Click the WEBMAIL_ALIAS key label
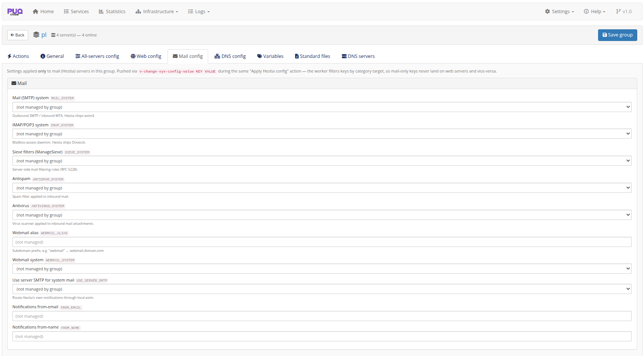Screen dimensions: 644x356 point(54,233)
